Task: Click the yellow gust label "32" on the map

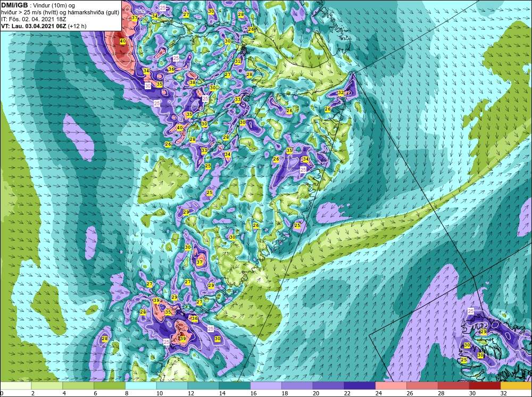Action: point(341,92)
